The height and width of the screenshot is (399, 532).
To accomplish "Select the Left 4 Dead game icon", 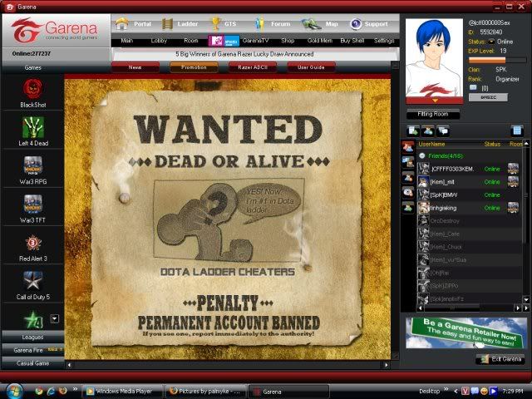I will tap(33, 127).
